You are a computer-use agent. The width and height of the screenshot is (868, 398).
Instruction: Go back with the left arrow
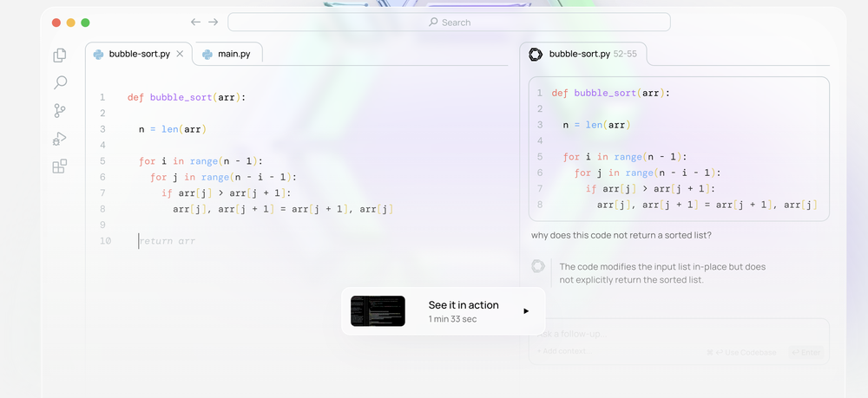[195, 23]
